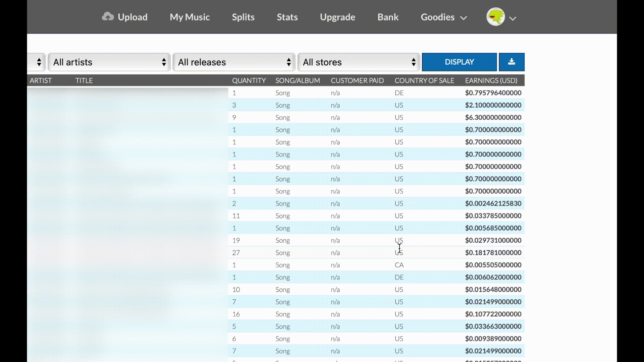This screenshot has width=644, height=362.
Task: Expand the account menu chevron
Action: 513,18
